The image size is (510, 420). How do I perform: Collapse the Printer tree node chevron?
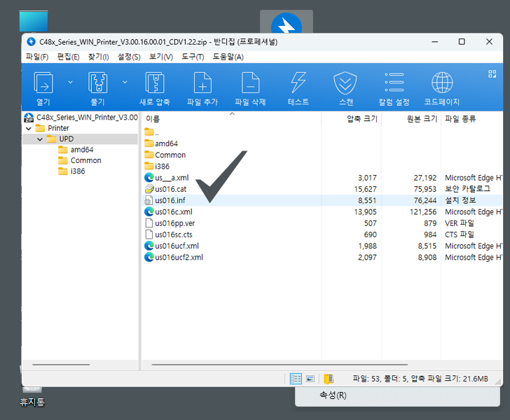[29, 128]
